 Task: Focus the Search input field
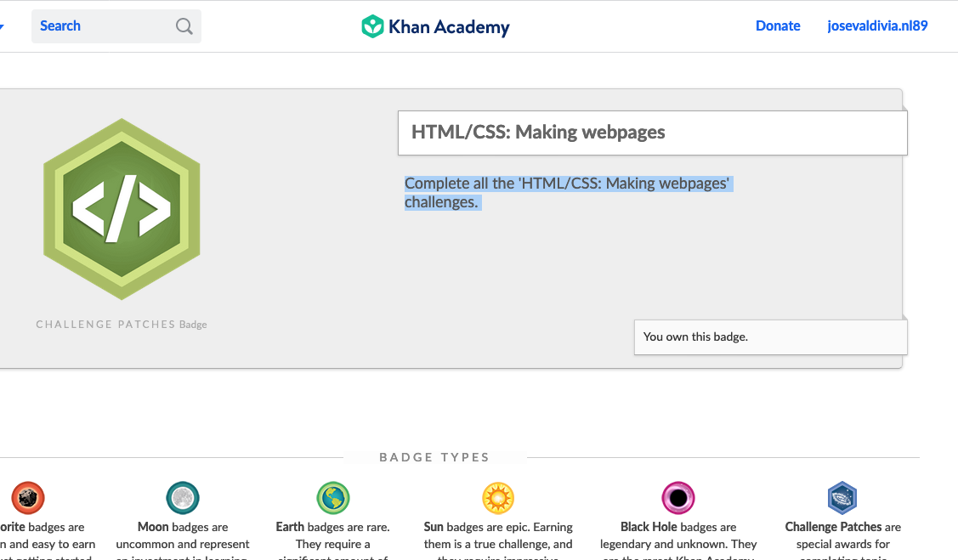(x=116, y=26)
